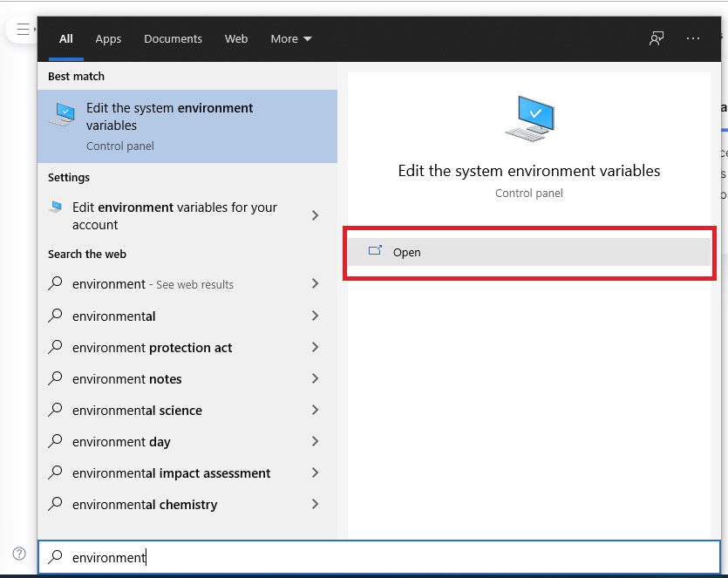Select 'Edit the system environment variables' best match
The height and width of the screenshot is (578, 728).
click(187, 126)
